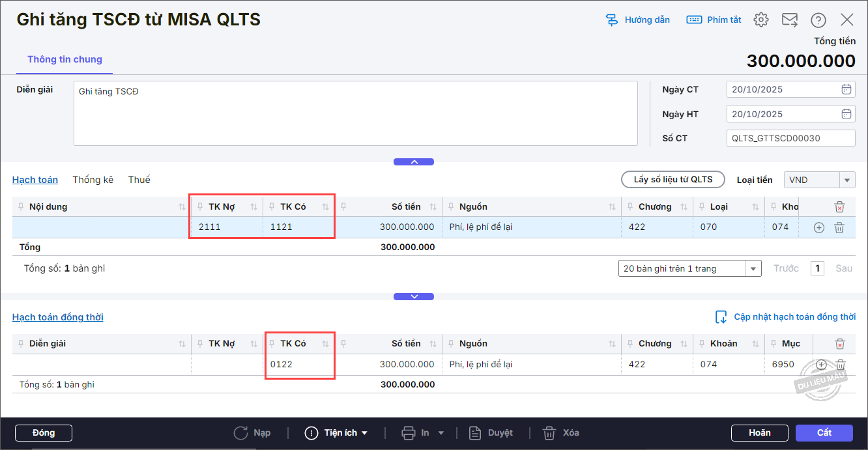Open the Ngày CT calendar picker
The image size is (868, 450).
coord(846,89)
